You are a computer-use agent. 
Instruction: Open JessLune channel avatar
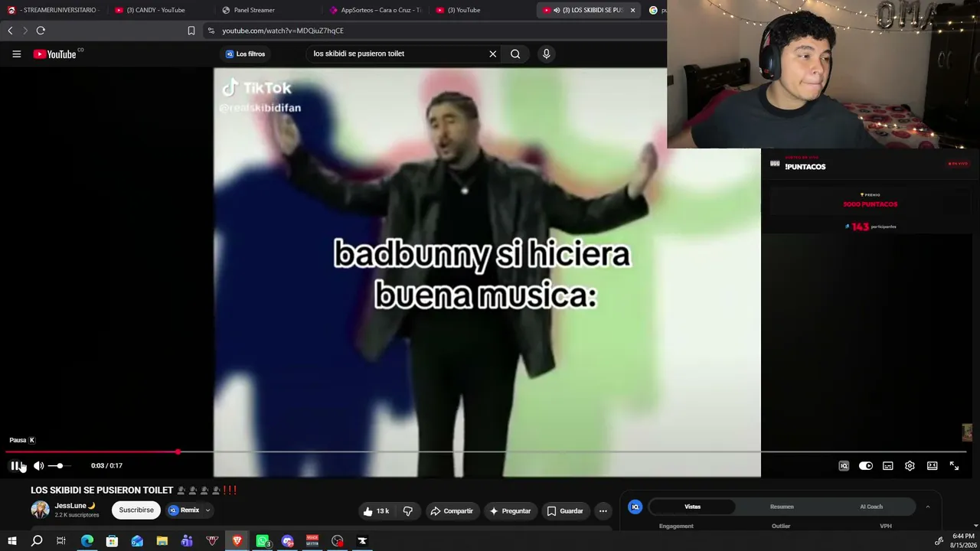coord(40,510)
